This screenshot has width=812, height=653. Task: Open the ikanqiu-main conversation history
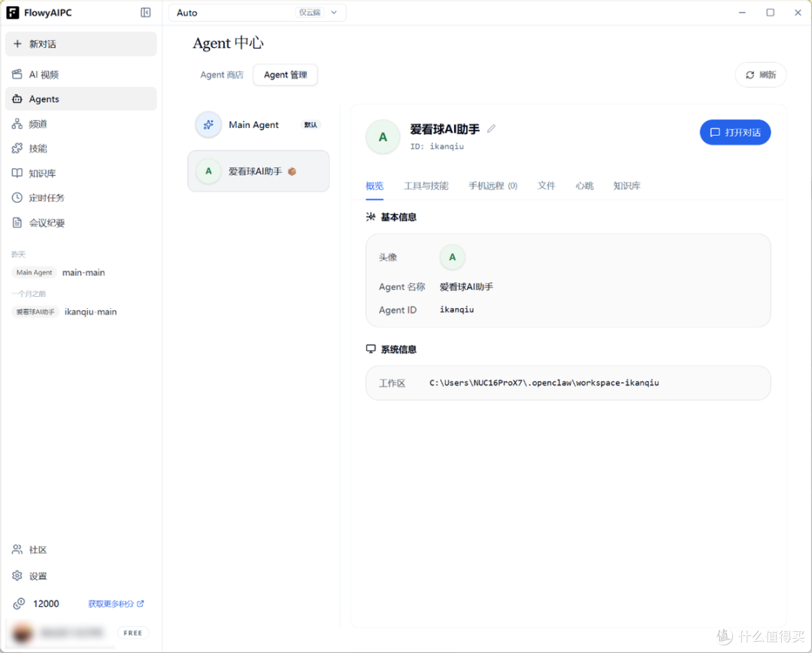pos(91,312)
